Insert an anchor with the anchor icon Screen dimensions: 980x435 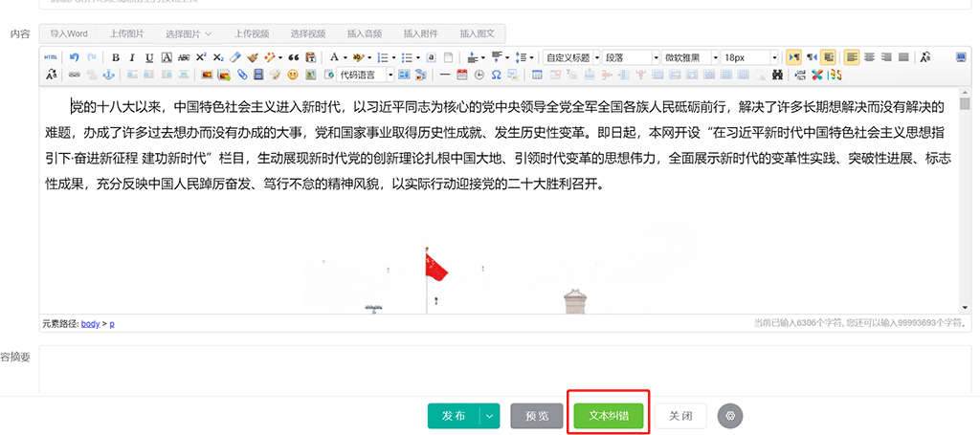(108, 75)
